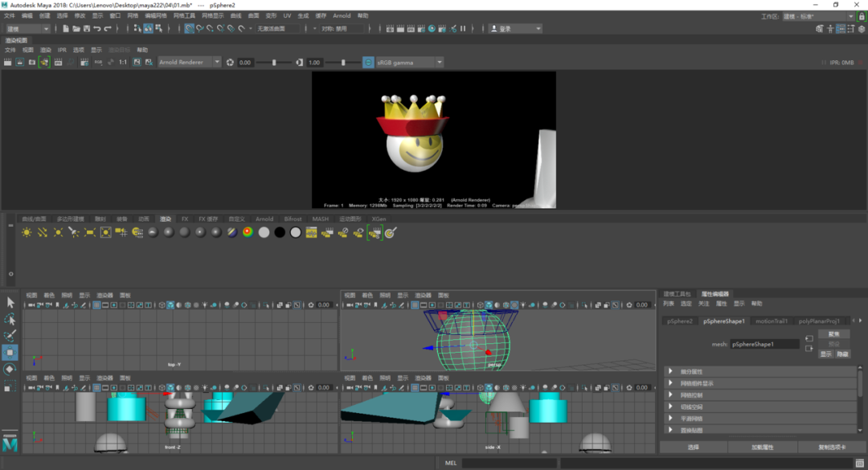The image size is (868, 470).
Task: Add a volume light from the shelf
Action: coord(106,232)
